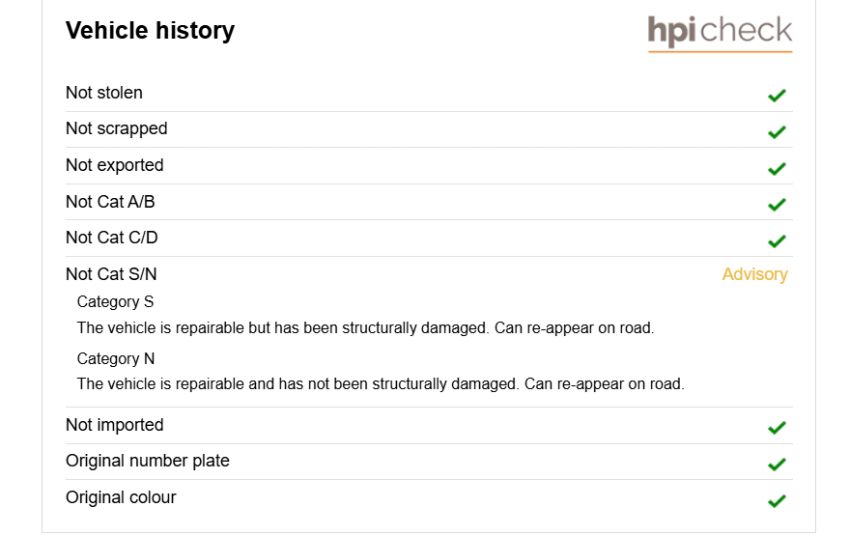850x536 pixels.
Task: Click the green checkmark beside Not scrapped
Action: pos(776,132)
